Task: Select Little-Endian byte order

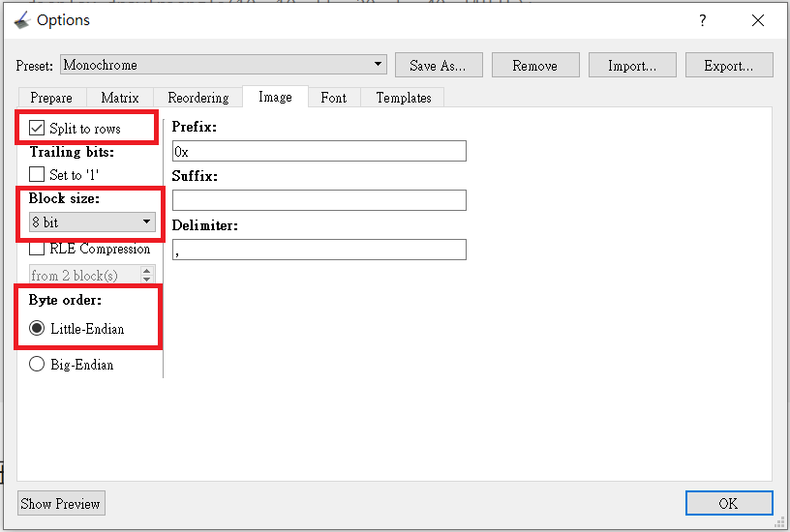Action: tap(38, 329)
